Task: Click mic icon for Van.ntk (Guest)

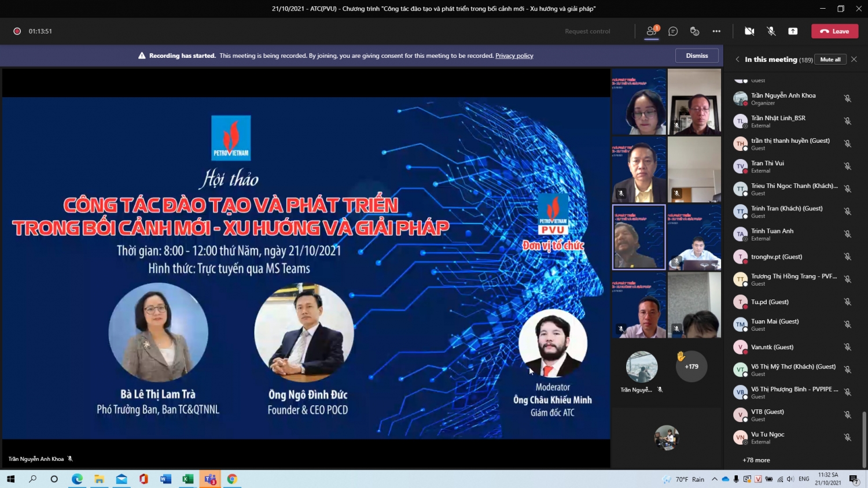Action: pos(847,347)
